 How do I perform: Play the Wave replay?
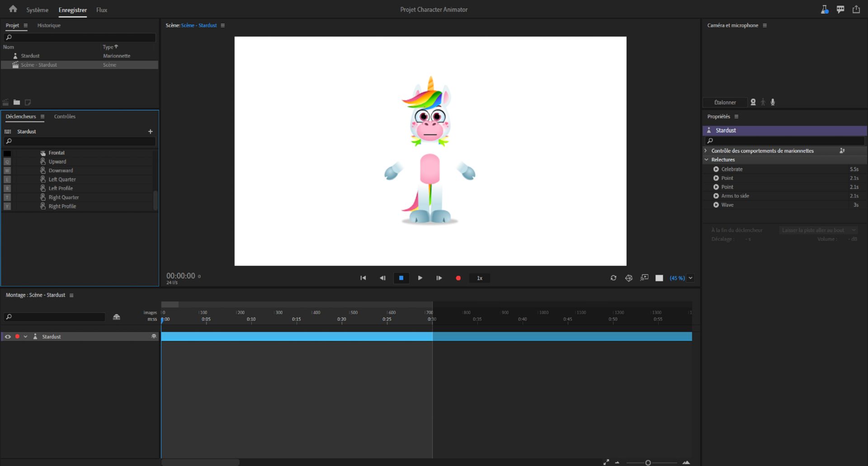coord(716,205)
